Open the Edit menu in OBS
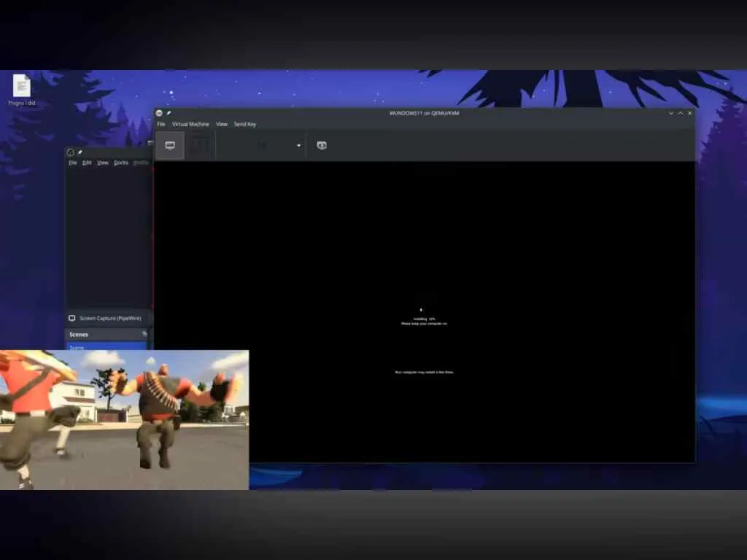 click(x=87, y=163)
